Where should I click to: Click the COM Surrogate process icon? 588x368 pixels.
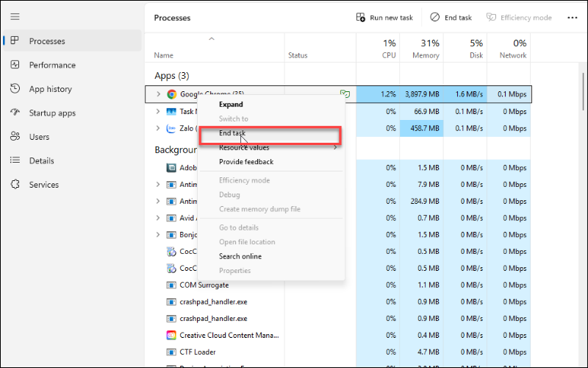point(171,285)
